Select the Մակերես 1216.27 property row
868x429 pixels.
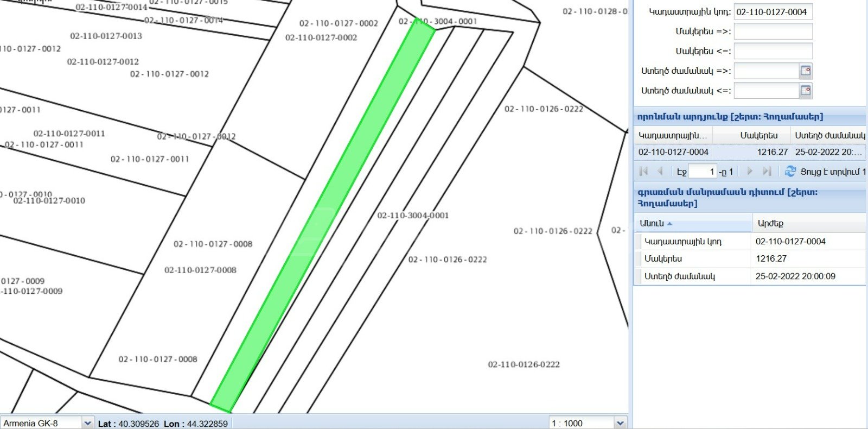coord(749,259)
